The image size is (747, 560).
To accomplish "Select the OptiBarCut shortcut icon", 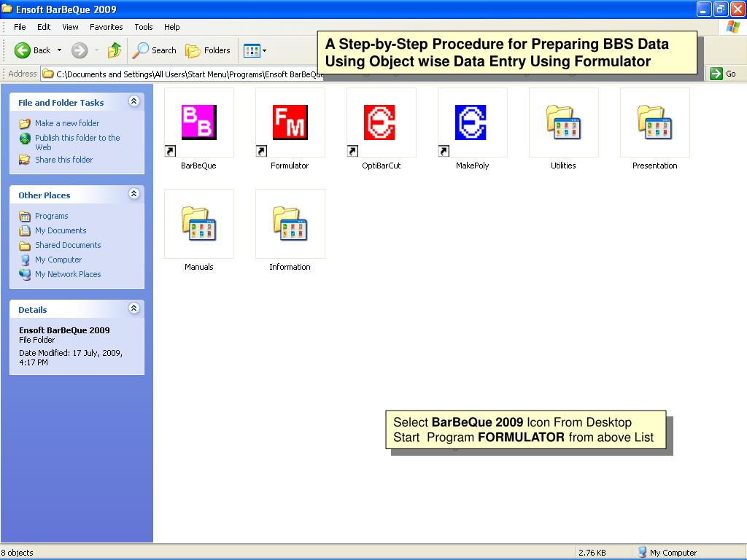I will 381,122.
